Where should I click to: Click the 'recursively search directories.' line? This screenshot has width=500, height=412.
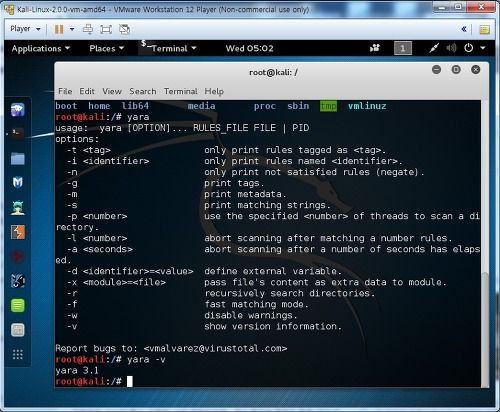point(289,293)
